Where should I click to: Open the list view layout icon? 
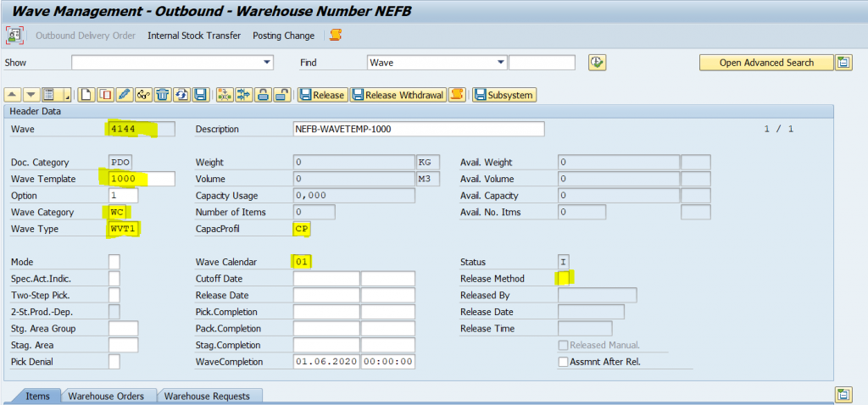pos(51,95)
